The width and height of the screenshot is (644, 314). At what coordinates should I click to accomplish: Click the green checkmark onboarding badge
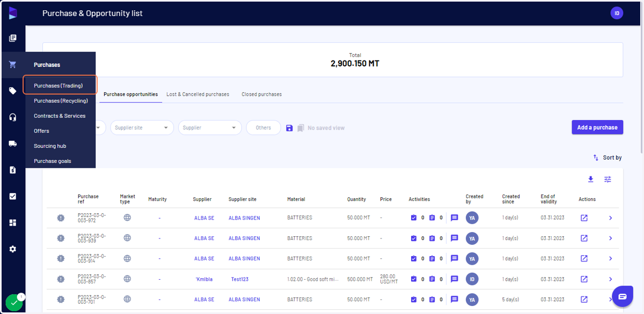point(14,303)
